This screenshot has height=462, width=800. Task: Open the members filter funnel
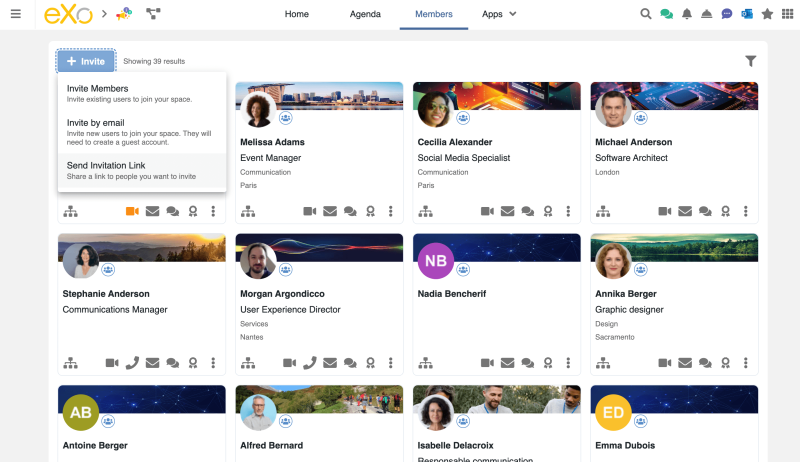click(751, 61)
